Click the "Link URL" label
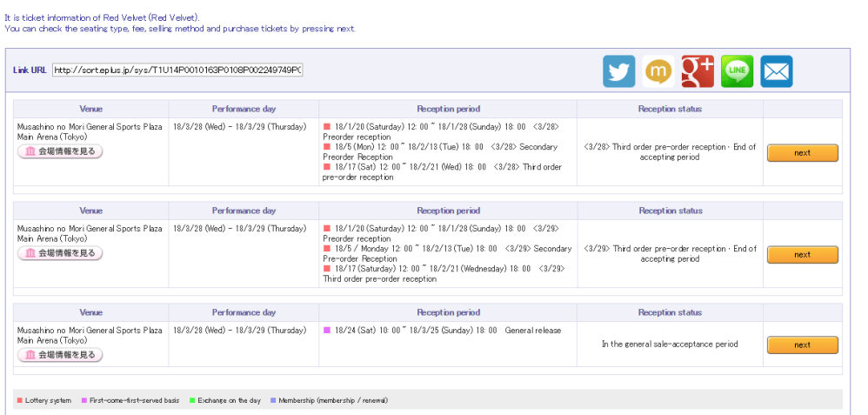 coord(30,70)
